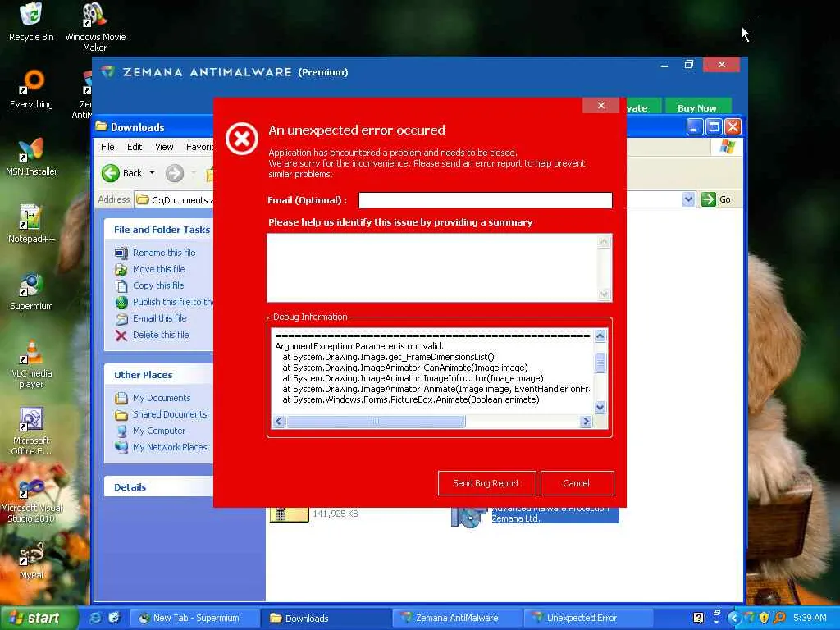Open the View menu in Downloads

coord(164,147)
